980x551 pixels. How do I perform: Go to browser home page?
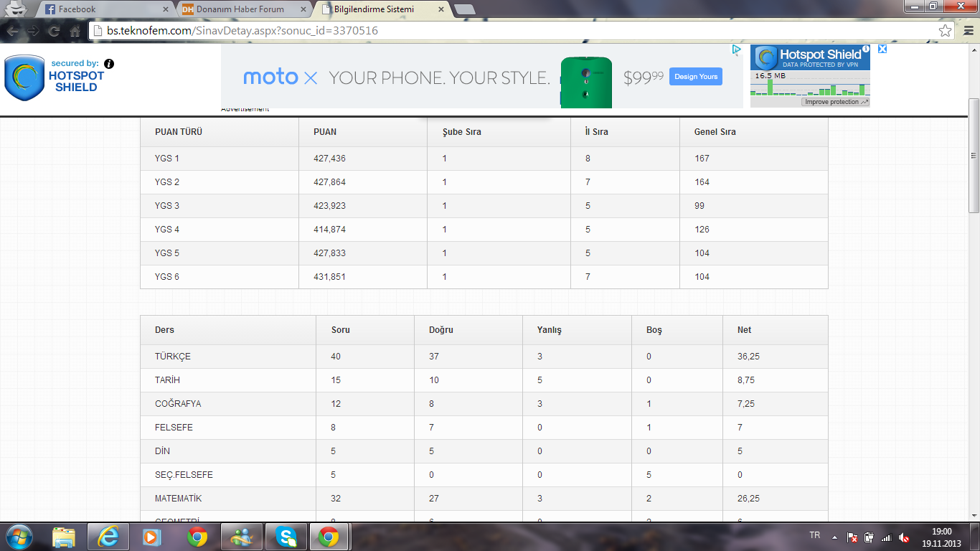75,31
